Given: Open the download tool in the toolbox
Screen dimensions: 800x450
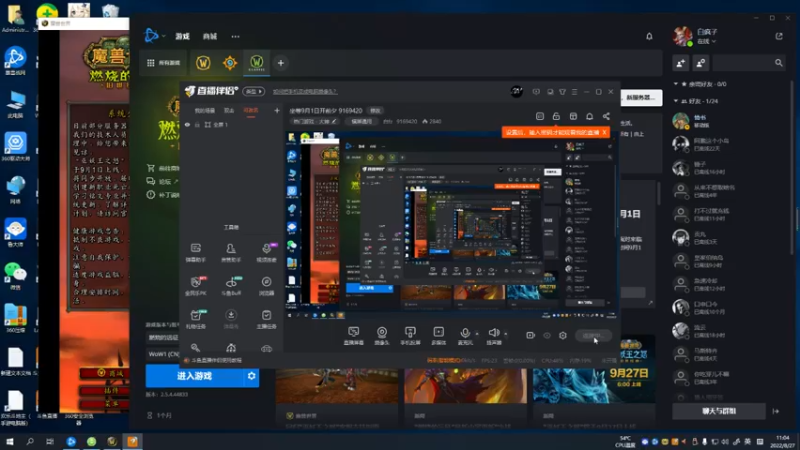Looking at the screenshot, I should tap(231, 319).
